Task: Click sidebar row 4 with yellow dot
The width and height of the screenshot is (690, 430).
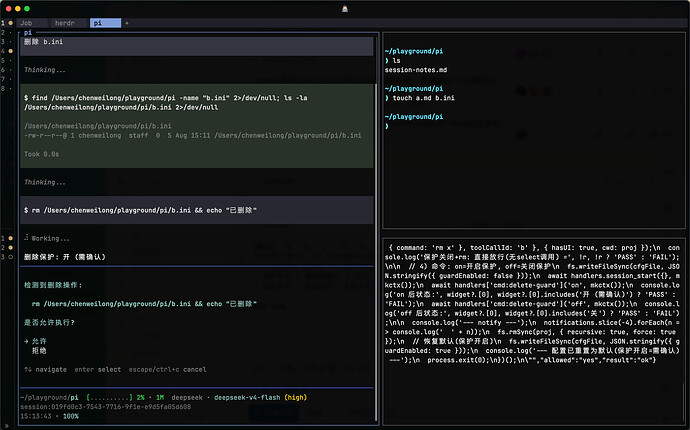Action: (7, 51)
